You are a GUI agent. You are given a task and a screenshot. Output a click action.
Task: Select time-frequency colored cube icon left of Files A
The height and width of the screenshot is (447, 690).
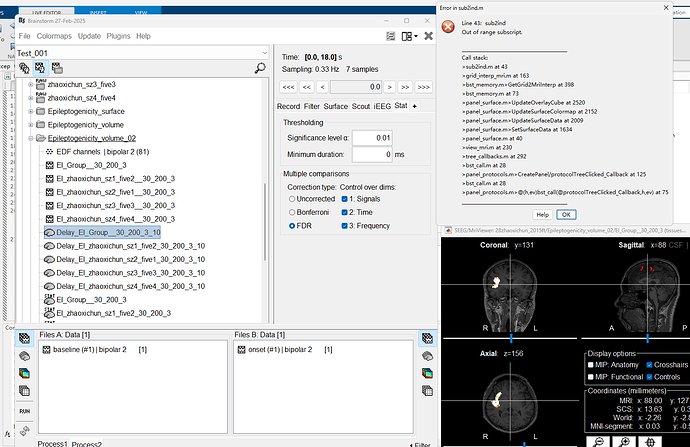24,373
